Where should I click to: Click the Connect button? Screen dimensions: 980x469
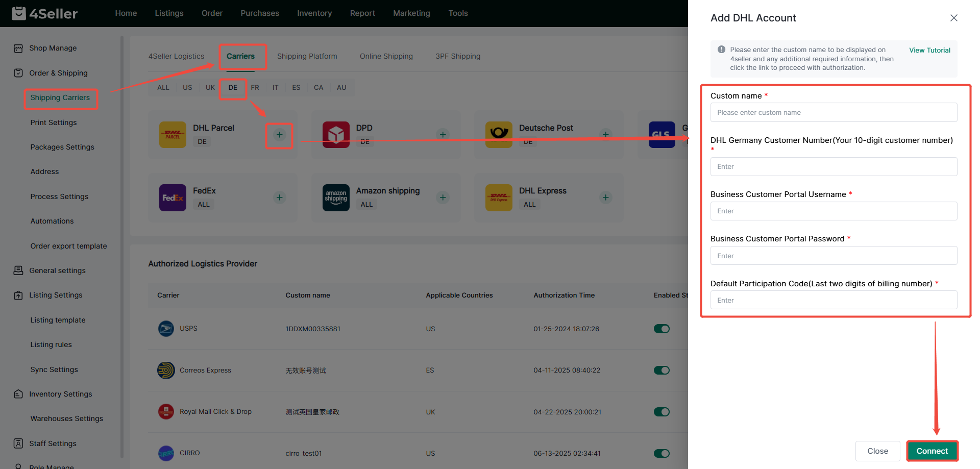[x=932, y=451]
